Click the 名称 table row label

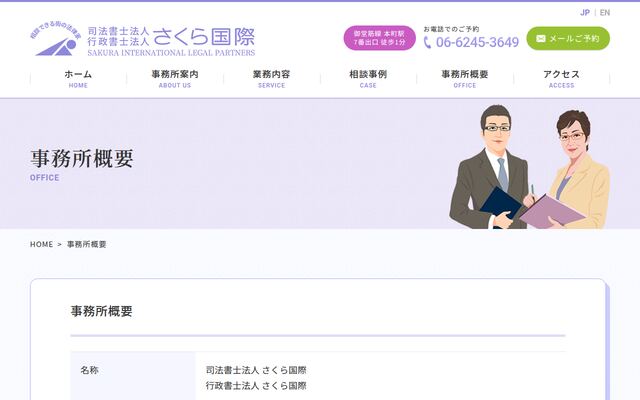point(89,370)
